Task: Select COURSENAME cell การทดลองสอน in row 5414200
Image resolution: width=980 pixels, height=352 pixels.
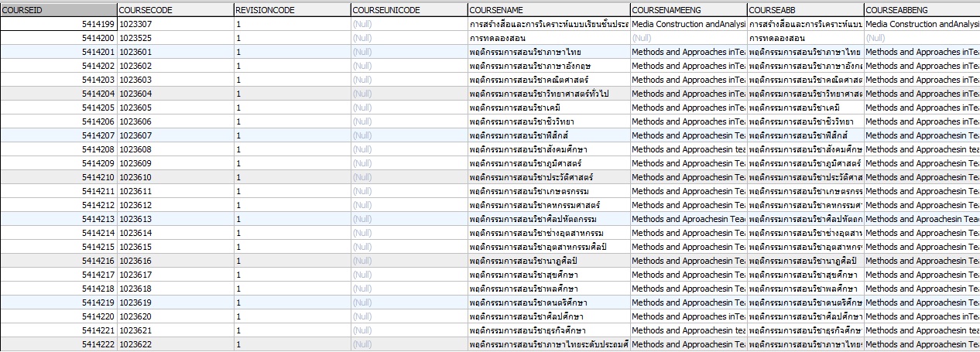Action: coord(549,38)
